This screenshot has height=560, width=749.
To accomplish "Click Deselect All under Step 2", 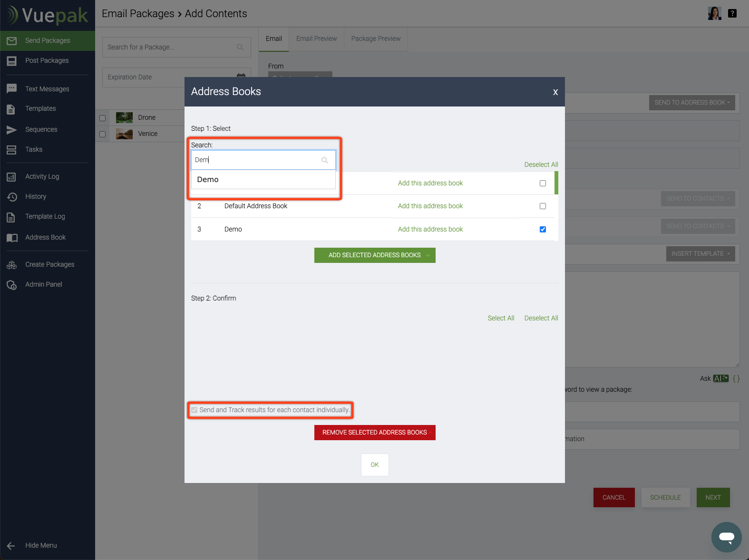I will [541, 318].
